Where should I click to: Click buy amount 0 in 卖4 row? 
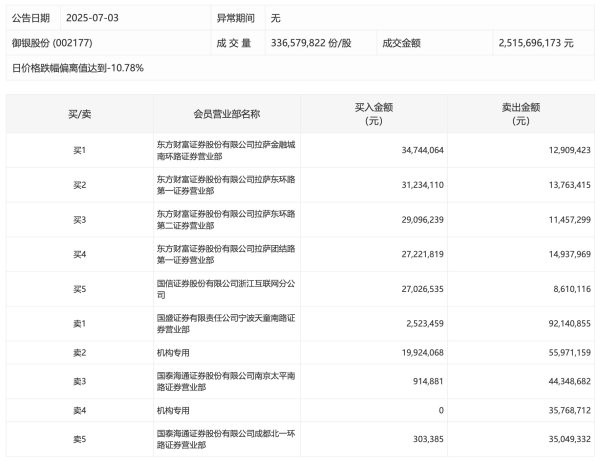(x=441, y=411)
